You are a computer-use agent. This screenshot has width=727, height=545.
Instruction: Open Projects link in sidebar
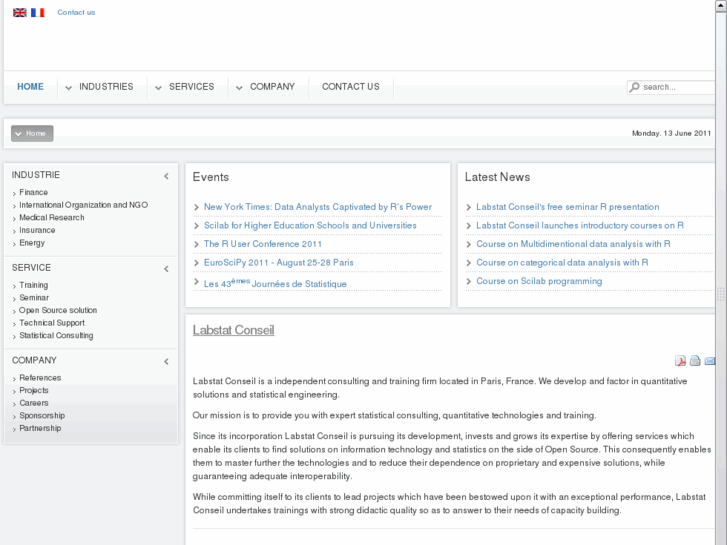coord(34,390)
